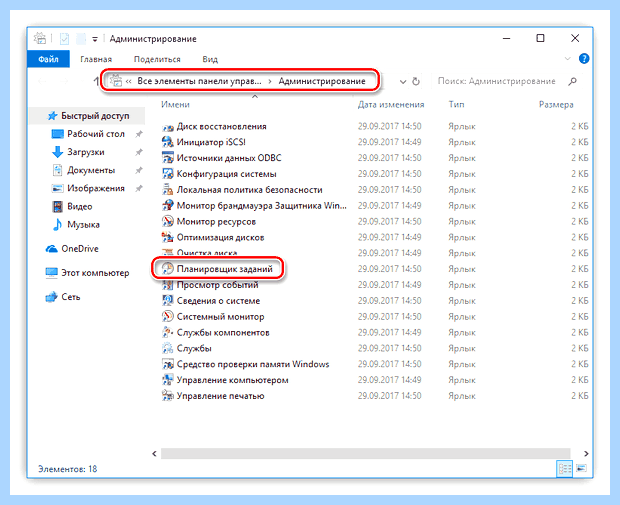This screenshot has height=505, width=620.
Task: Switch to large icons view layout
Action: [x=581, y=469]
